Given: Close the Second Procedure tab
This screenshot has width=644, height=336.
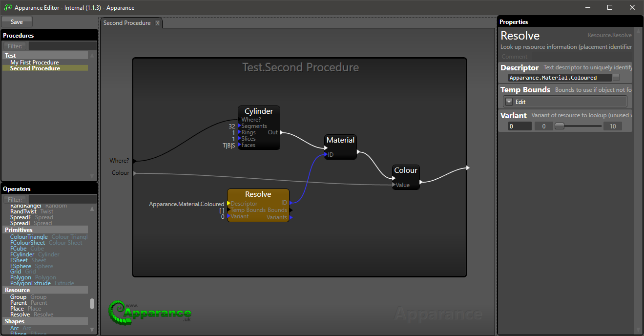Looking at the screenshot, I should click(x=158, y=23).
